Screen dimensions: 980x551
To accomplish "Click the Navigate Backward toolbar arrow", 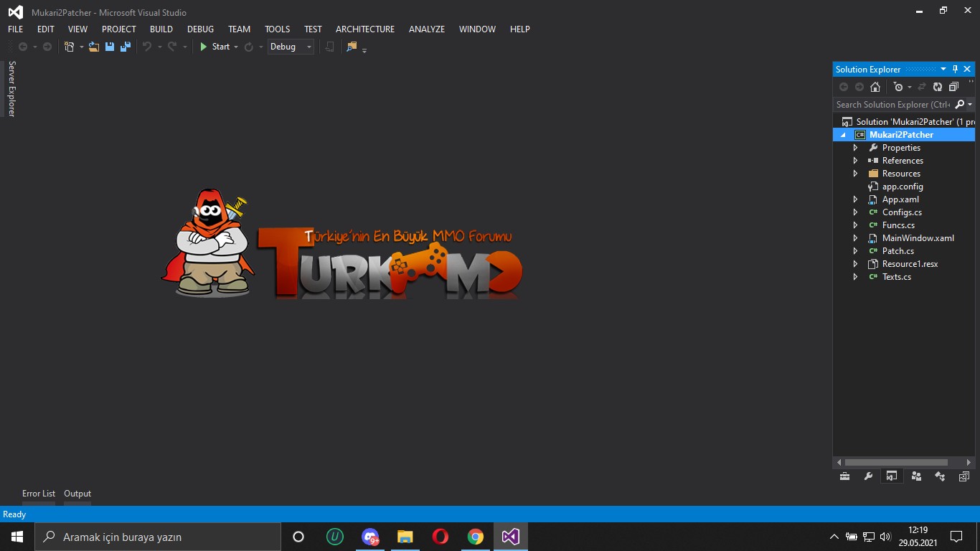I will pos(23,47).
